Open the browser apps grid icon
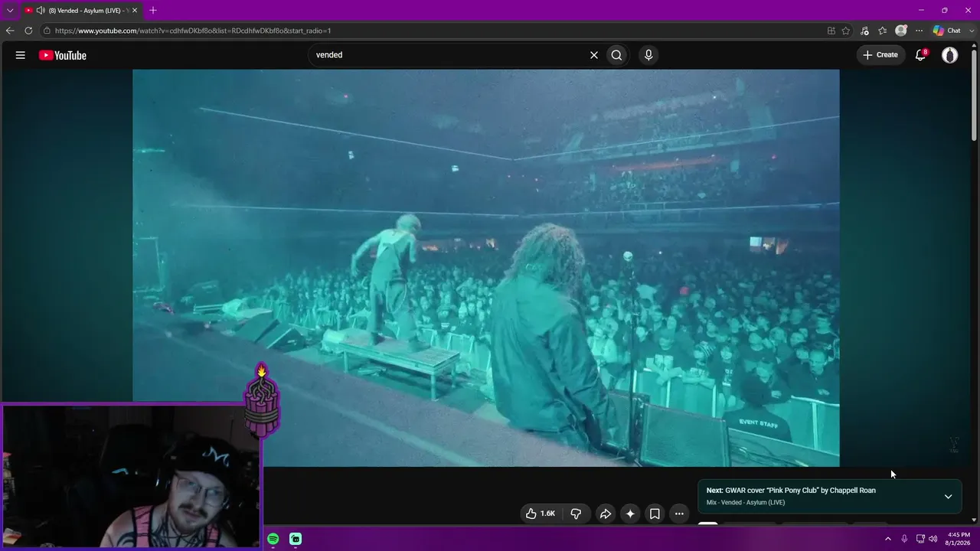This screenshot has width=980, height=551. click(831, 31)
